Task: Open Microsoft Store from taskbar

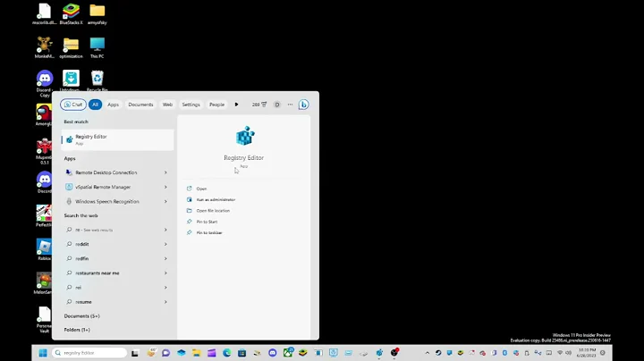Action: point(241,353)
